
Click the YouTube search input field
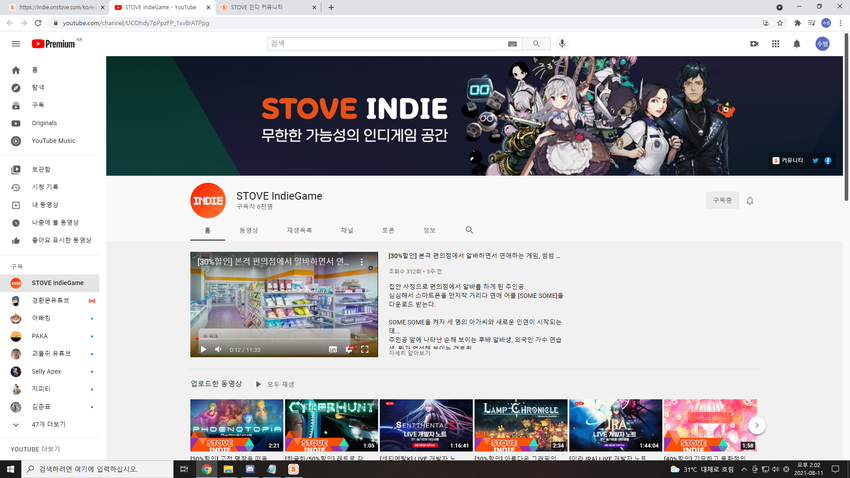point(387,44)
